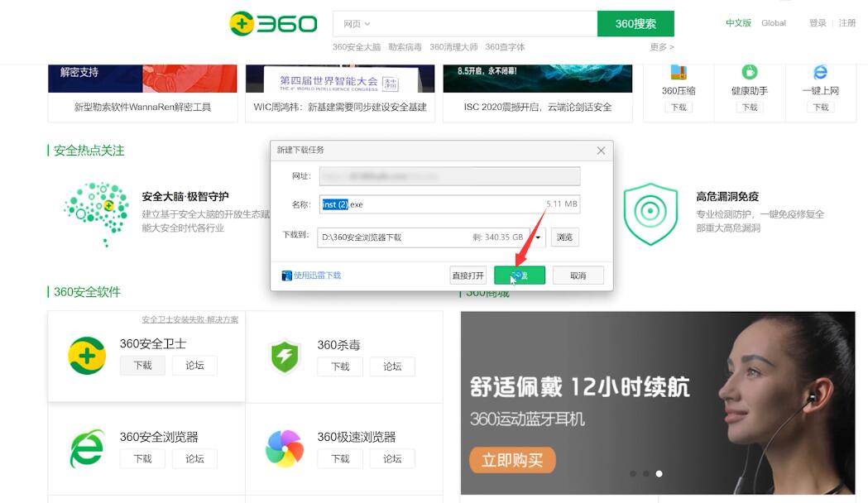Click the 360搜索 button
This screenshot has height=503, width=868.
(635, 24)
